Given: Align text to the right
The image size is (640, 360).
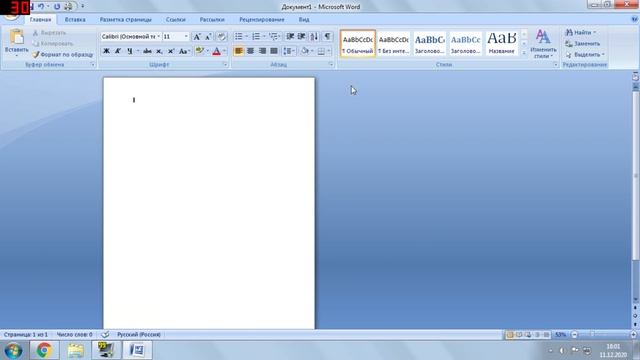Looking at the screenshot, I should (x=262, y=51).
